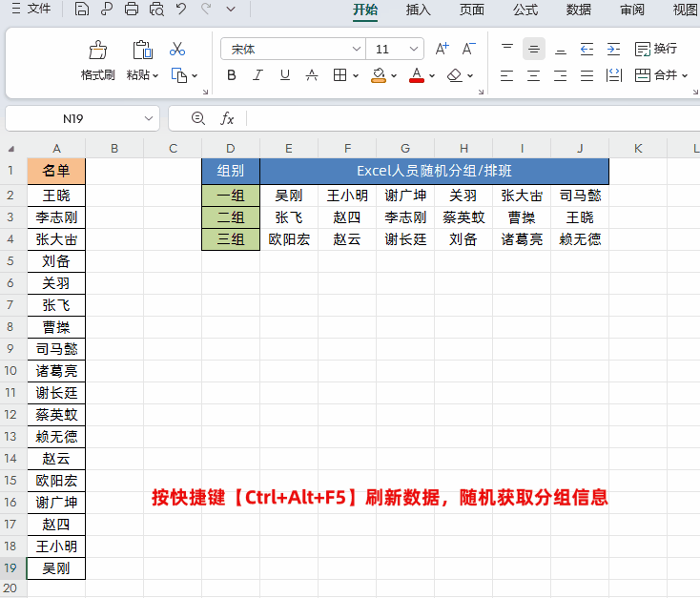Switch to the 开始 tab
Viewport: 700px width, 598px height.
(365, 10)
